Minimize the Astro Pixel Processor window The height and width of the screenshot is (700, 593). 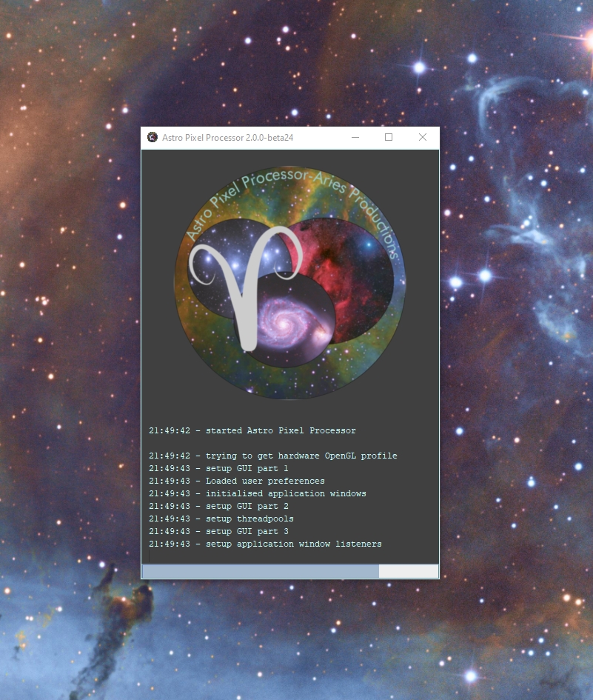click(x=355, y=137)
